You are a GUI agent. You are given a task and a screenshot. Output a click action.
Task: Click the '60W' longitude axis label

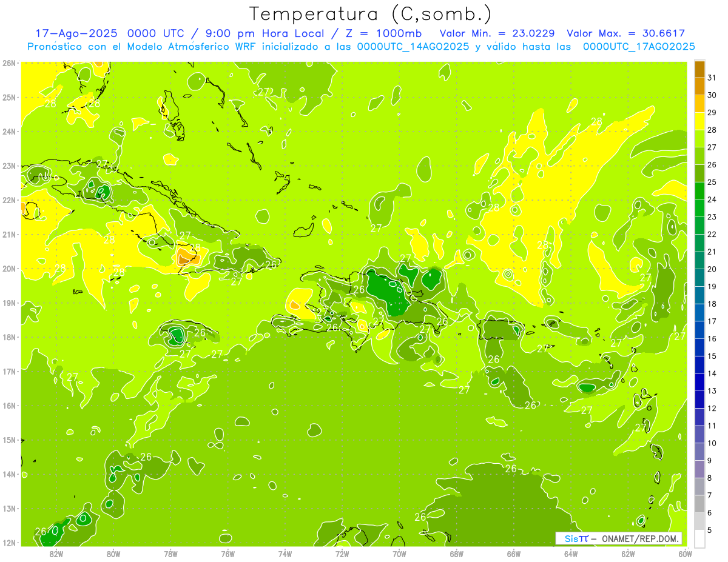pyautogui.click(x=686, y=554)
